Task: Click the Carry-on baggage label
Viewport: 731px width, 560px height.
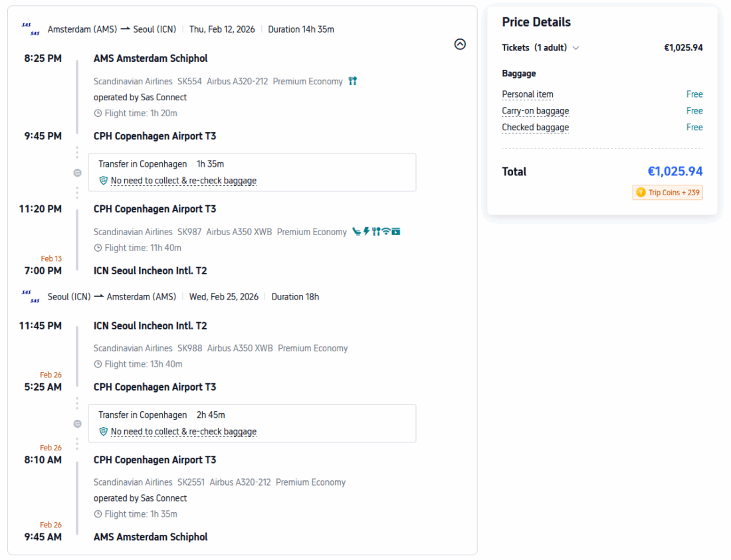Action: coord(536,111)
